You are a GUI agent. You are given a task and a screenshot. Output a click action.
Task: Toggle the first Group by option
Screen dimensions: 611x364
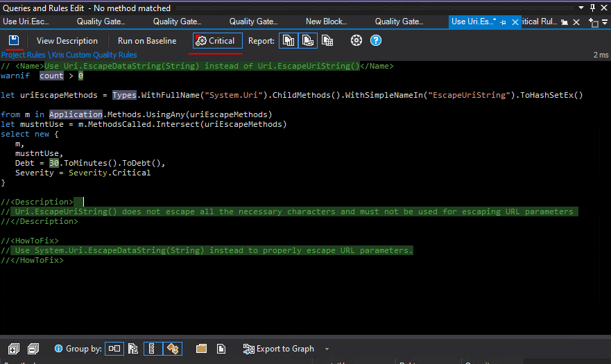(x=114, y=349)
